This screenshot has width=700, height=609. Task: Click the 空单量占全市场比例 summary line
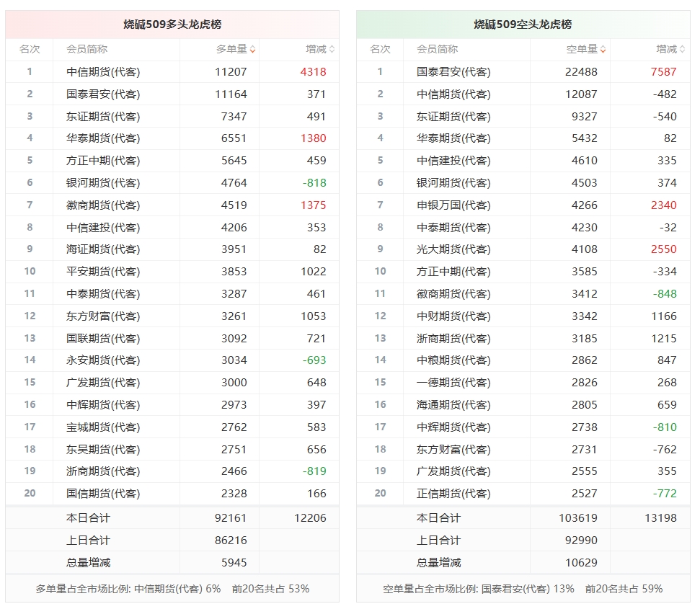pyautogui.click(x=523, y=589)
